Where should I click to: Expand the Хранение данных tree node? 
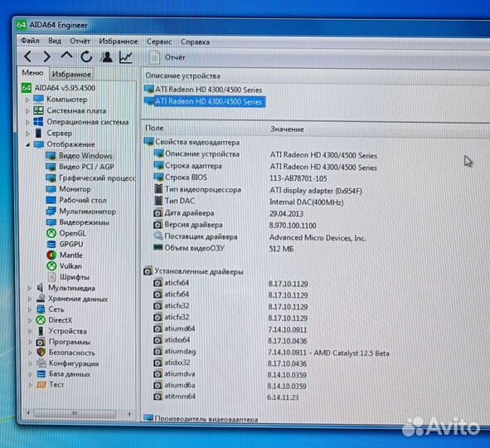pyautogui.click(x=30, y=299)
